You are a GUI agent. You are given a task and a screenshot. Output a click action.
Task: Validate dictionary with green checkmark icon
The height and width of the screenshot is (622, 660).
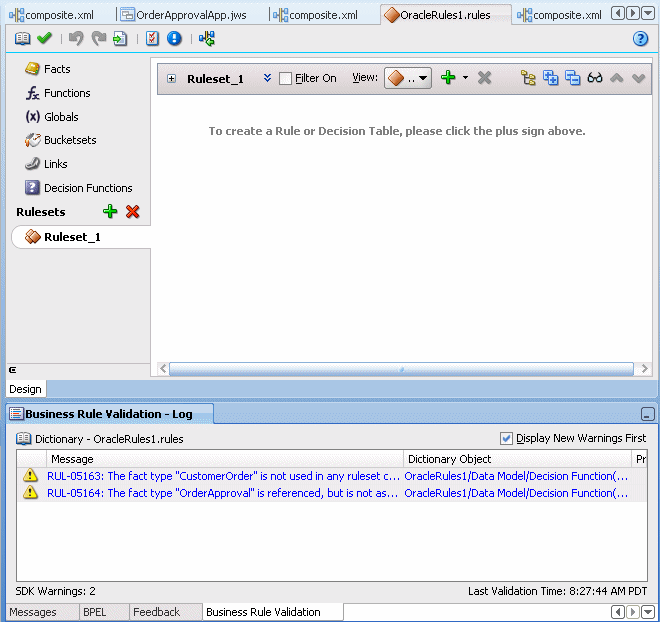(44, 38)
